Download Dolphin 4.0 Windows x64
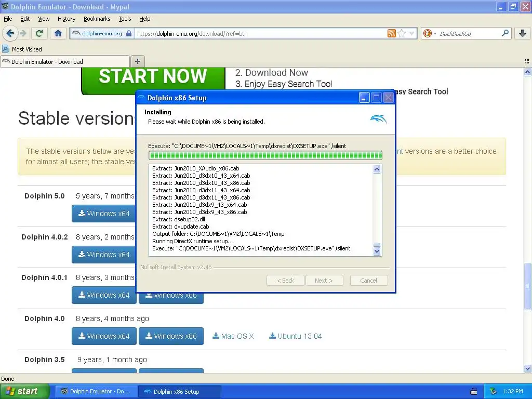 104,336
